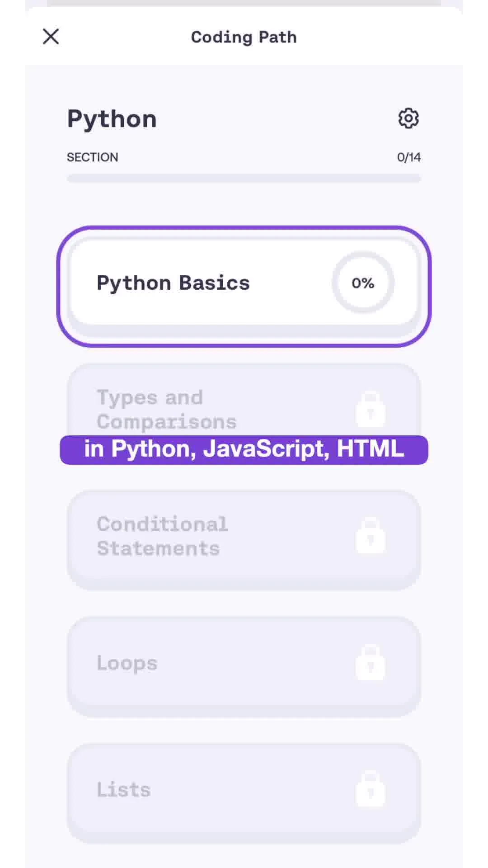Click the section progress bar

(x=244, y=178)
